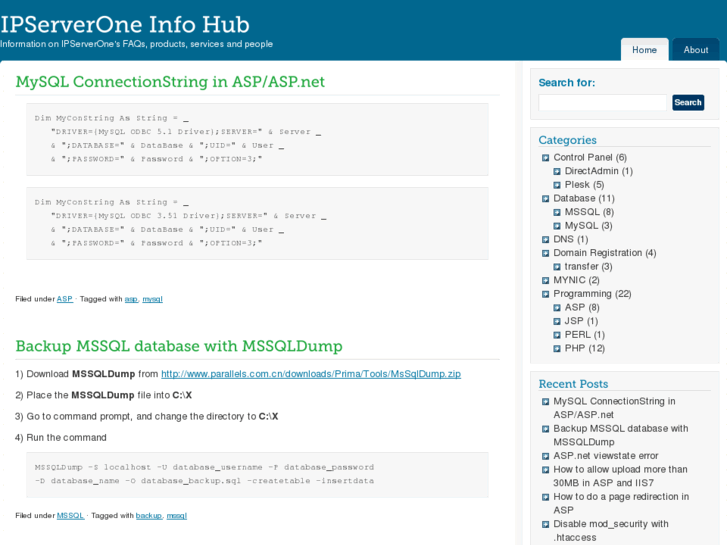
Task: Open MySQL ConnectionString in ASP/ASP.net post title
Action: pyautogui.click(x=170, y=82)
